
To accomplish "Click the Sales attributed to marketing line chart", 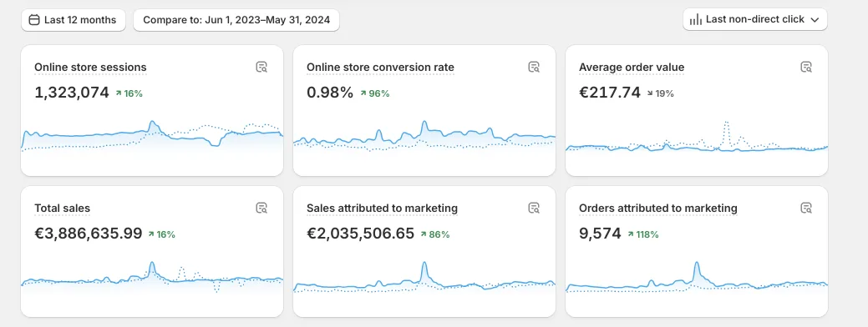I will [424, 277].
